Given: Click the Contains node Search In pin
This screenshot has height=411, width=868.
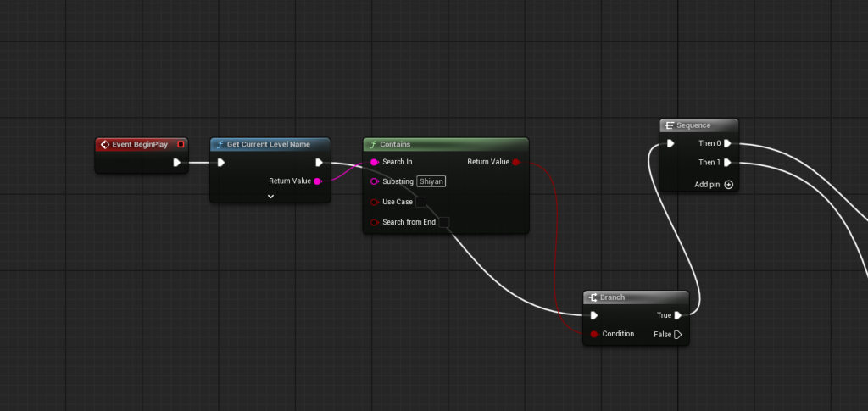Looking at the screenshot, I should coord(374,162).
